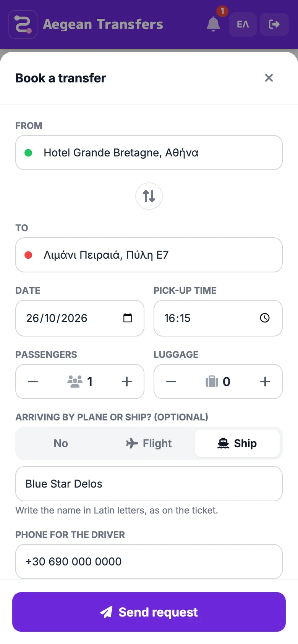
Task: Add one luggage item
Action: point(265,382)
